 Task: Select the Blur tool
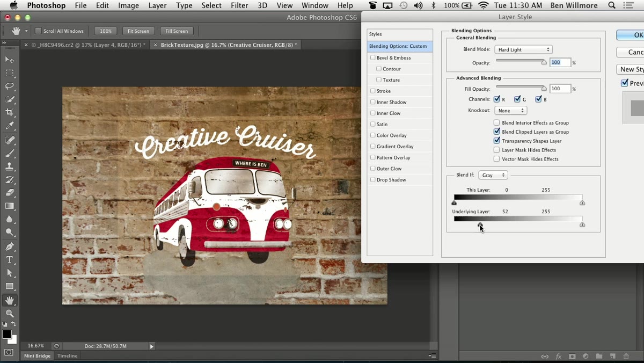(x=10, y=219)
